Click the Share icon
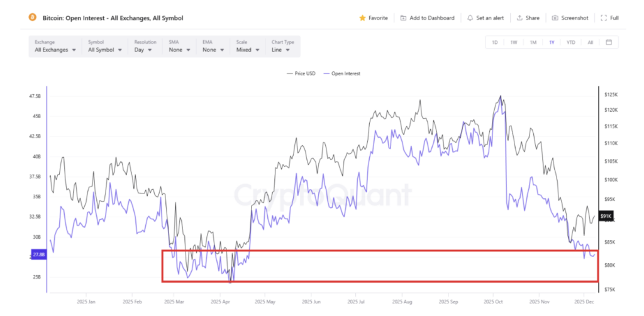 (x=519, y=18)
